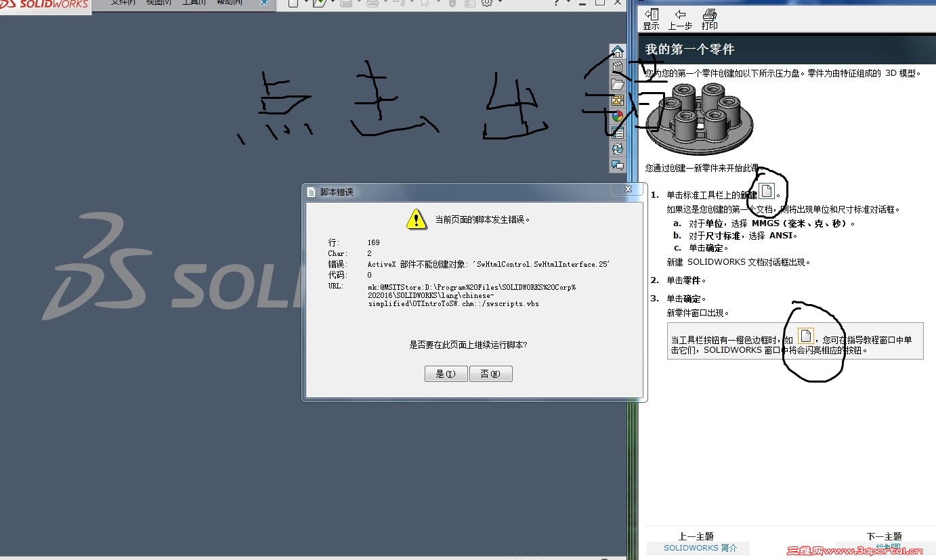Click step 2 text '单击零件'

(x=686, y=280)
